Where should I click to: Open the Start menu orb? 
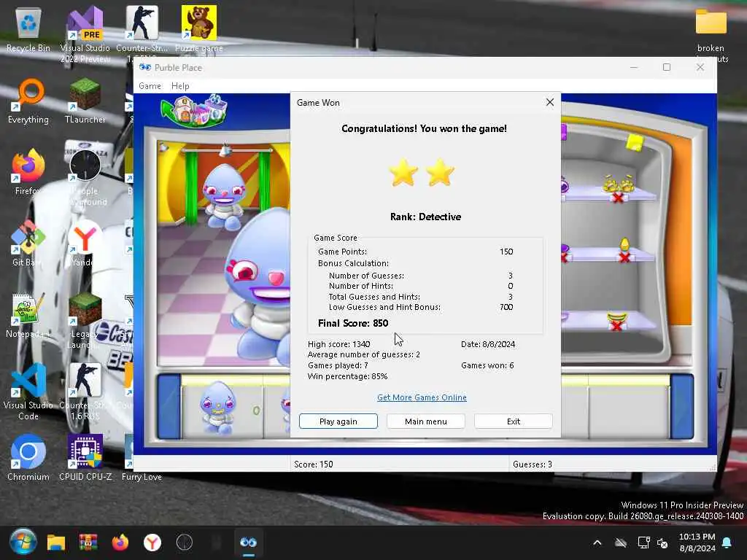[x=23, y=542]
